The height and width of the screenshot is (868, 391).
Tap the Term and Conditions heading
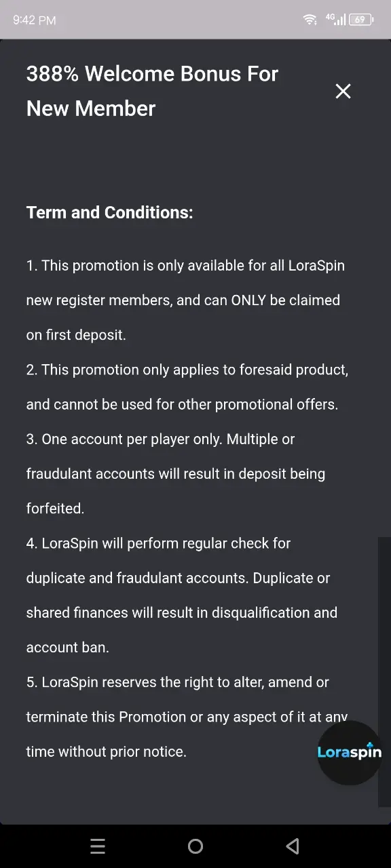point(109,212)
